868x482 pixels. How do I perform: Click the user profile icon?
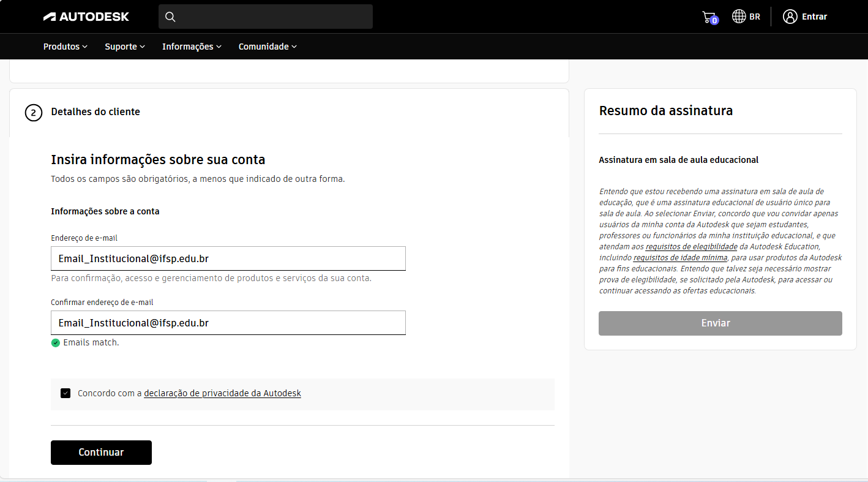pyautogui.click(x=790, y=17)
